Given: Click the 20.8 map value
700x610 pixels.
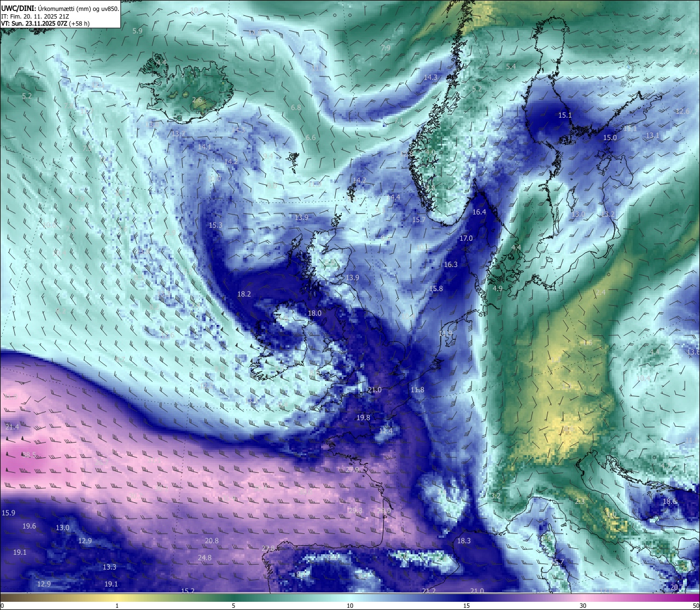Looking at the screenshot, I should coord(212,541).
